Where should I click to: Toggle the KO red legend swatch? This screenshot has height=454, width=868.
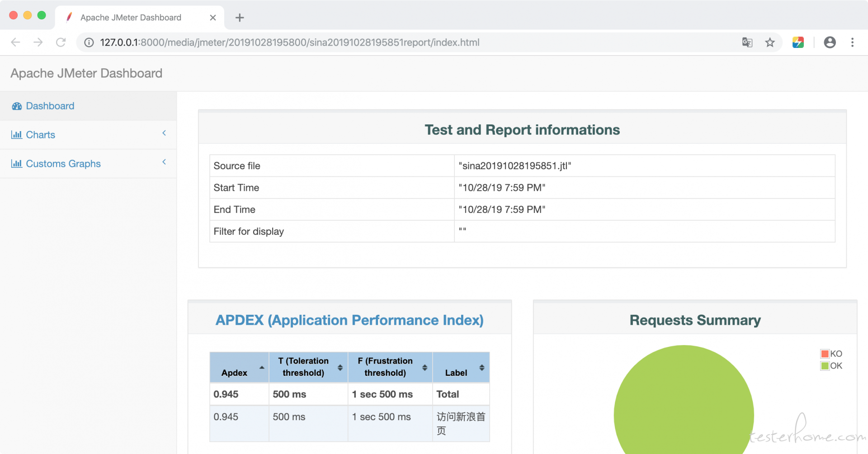(x=825, y=354)
